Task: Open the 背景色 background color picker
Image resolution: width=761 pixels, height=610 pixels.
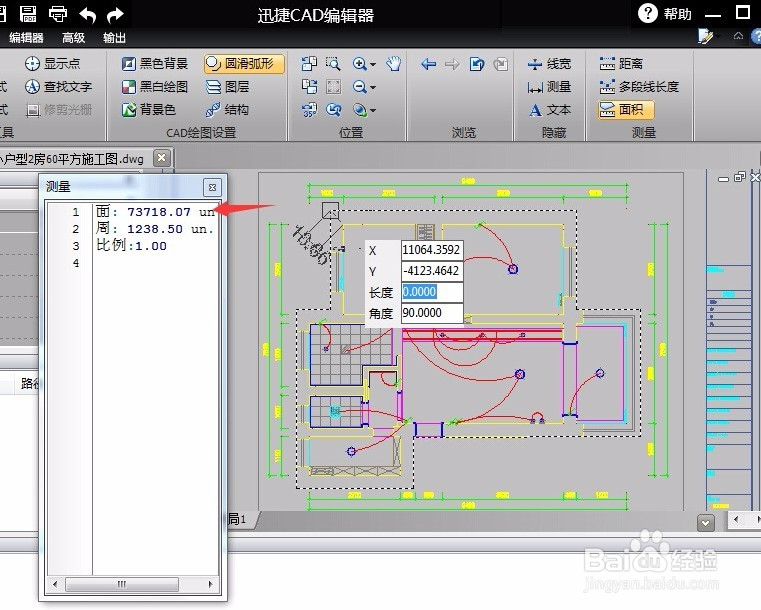Action: point(148,110)
